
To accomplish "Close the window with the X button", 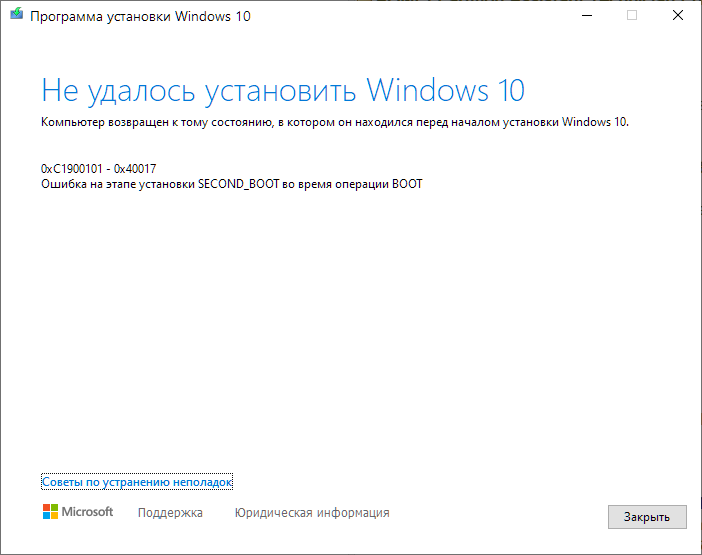I will coord(678,16).
